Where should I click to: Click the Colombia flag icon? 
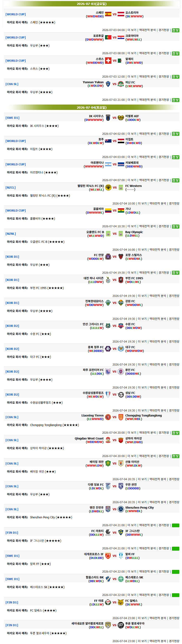point(108,211)
